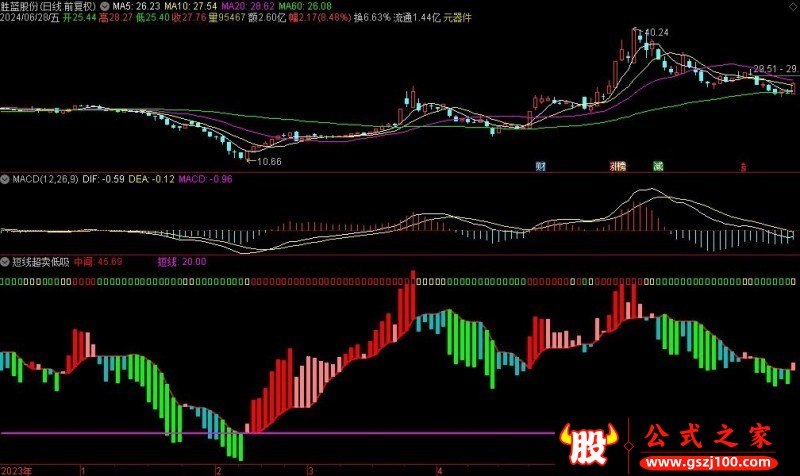Image resolution: width=800 pixels, height=476 pixels.
Task: Click the 短线超卖低吸 indicator title
Action: 41,262
